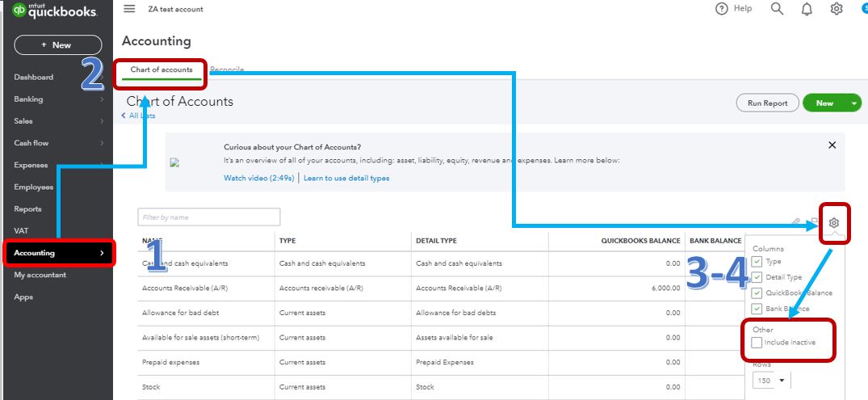Open the hamburger navigation menu

point(129,9)
